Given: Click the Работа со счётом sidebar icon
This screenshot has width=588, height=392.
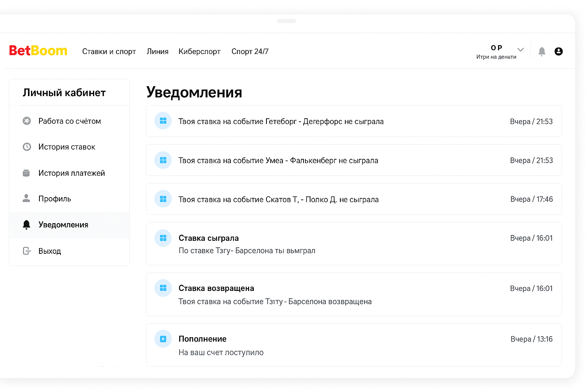Looking at the screenshot, I should [27, 121].
